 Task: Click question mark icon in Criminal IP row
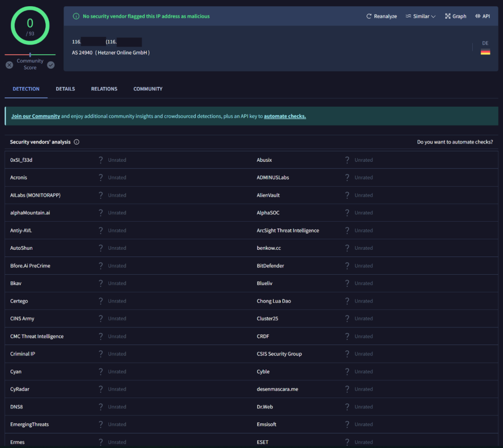(100, 354)
